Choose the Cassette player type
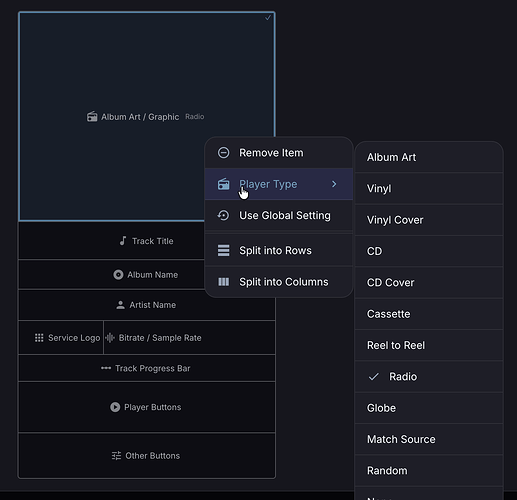Viewport: 517px width, 500px height. (x=429, y=314)
